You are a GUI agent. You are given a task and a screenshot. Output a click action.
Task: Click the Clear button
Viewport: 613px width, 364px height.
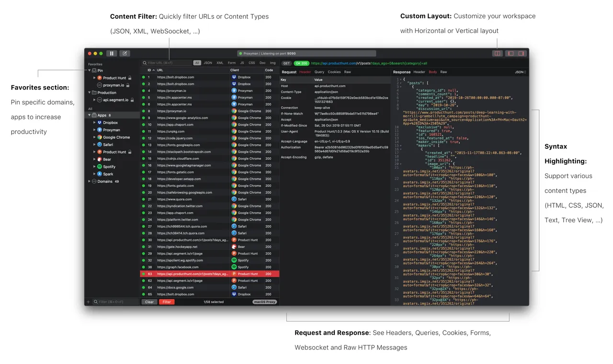(149, 302)
